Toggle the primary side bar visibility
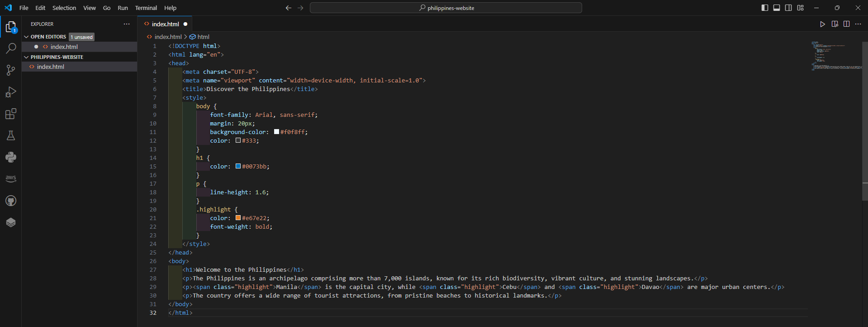Viewport: 868px width, 327px height. coord(765,8)
